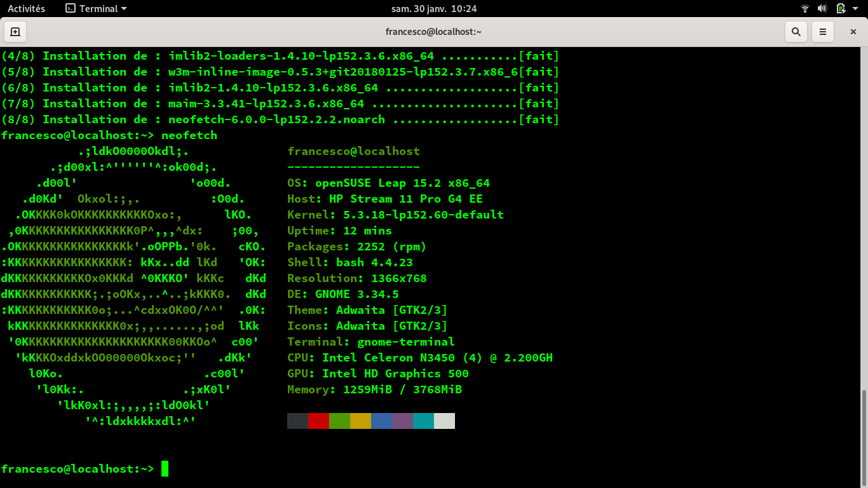
Task: Click the blue neofetch color block
Action: tap(381, 421)
